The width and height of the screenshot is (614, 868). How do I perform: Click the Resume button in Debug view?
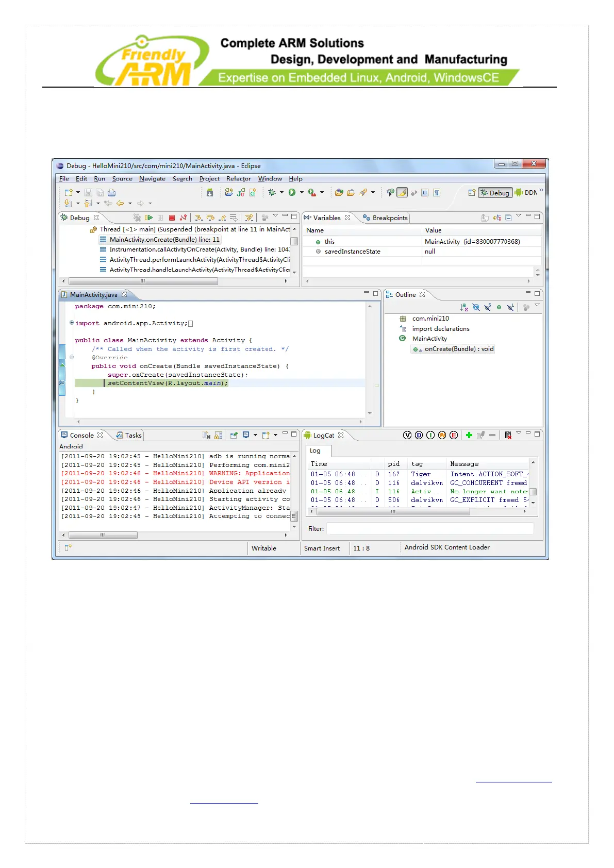click(148, 218)
